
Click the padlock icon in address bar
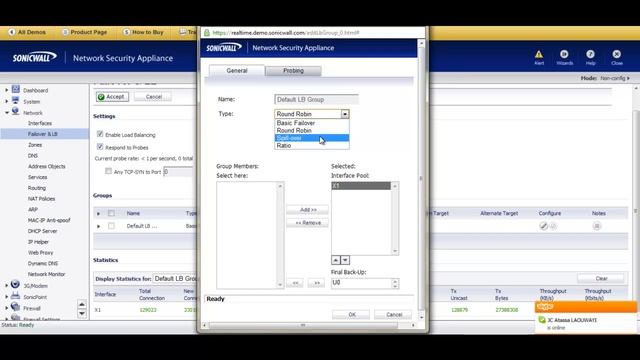207,33
